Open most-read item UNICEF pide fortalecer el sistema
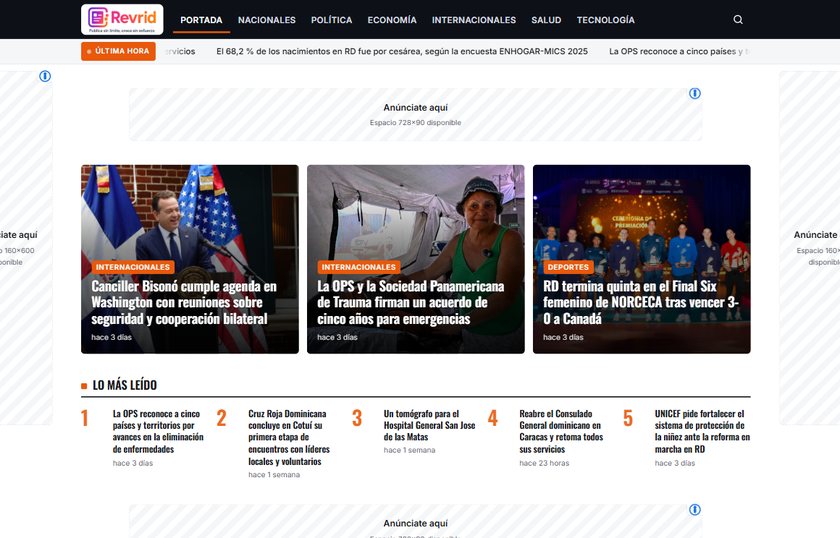 click(702, 431)
